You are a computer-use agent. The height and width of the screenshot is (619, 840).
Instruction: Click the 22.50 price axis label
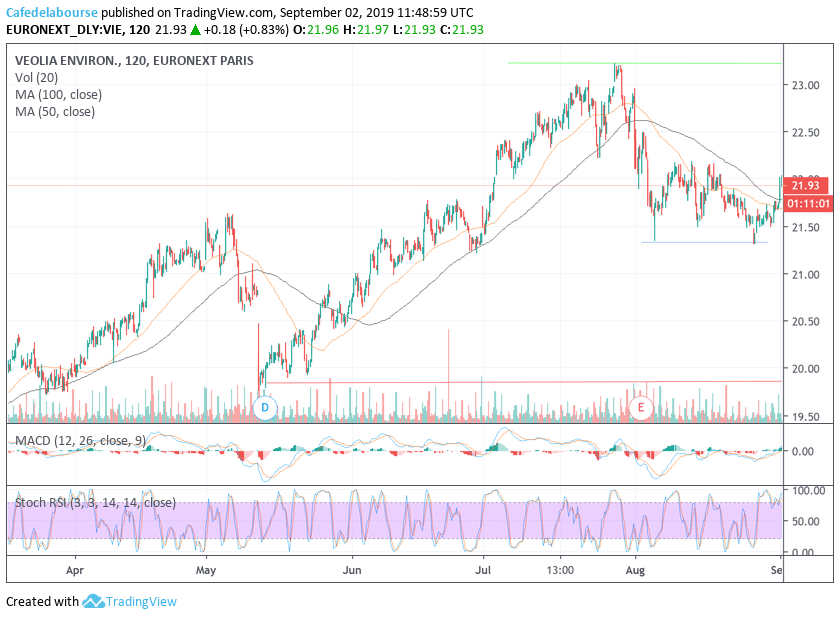(806, 132)
